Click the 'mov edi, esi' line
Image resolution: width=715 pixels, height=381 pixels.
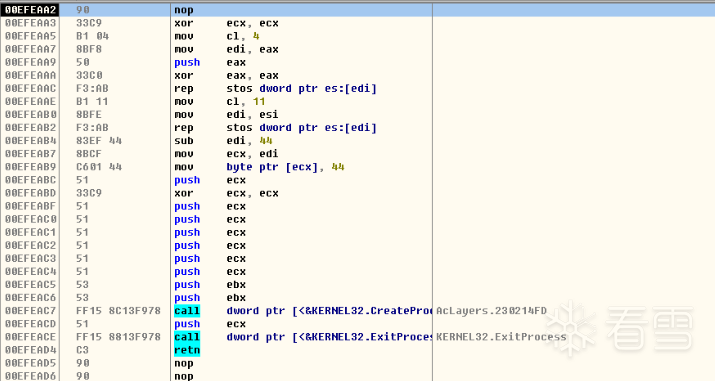click(x=226, y=114)
